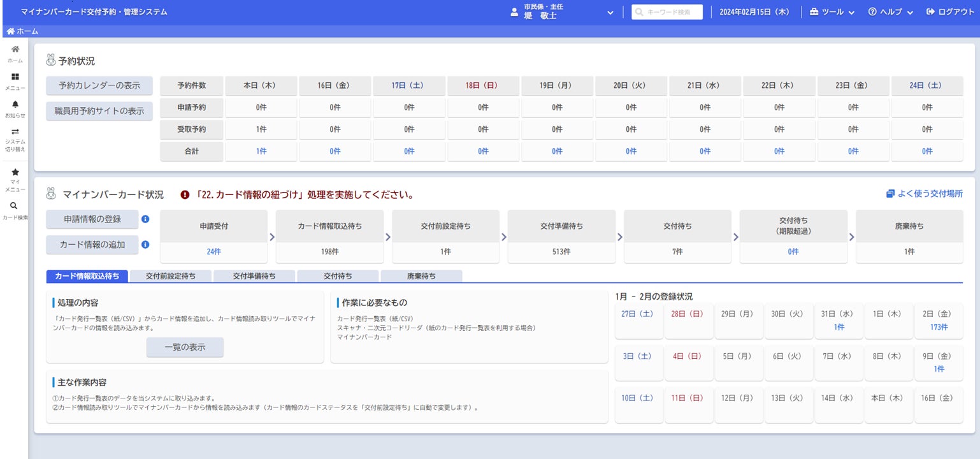Click the 予約カレンダーの表示 button
Screen dimensions: 980x459
pos(99,86)
